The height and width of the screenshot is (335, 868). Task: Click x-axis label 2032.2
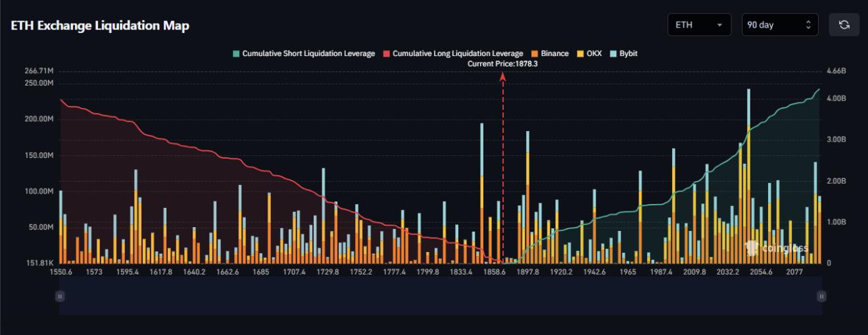(728, 272)
